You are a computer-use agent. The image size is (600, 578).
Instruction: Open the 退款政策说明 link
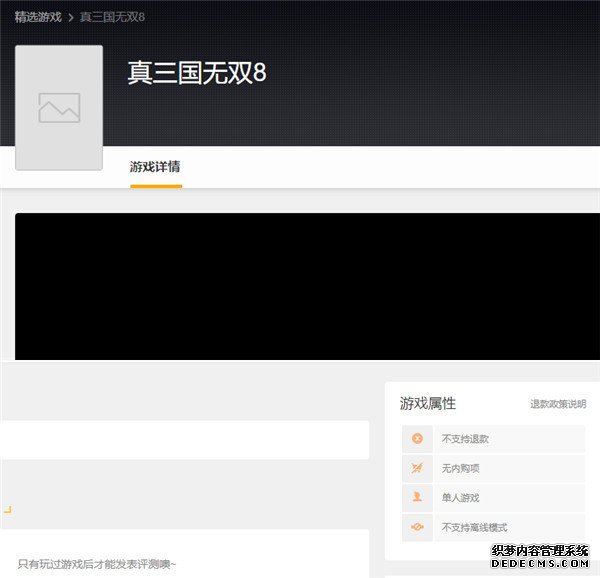point(558,404)
